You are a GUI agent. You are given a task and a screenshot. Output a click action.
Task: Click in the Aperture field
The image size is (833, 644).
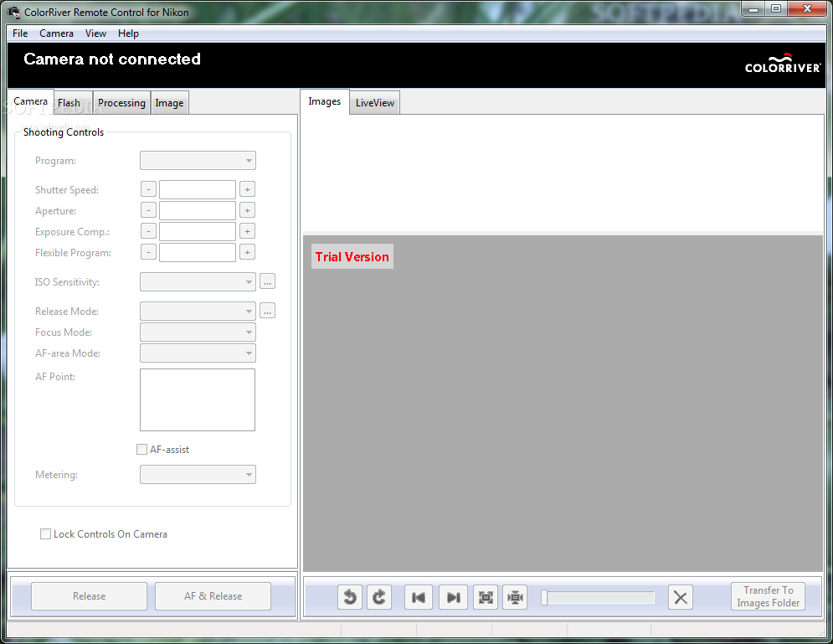click(x=198, y=210)
